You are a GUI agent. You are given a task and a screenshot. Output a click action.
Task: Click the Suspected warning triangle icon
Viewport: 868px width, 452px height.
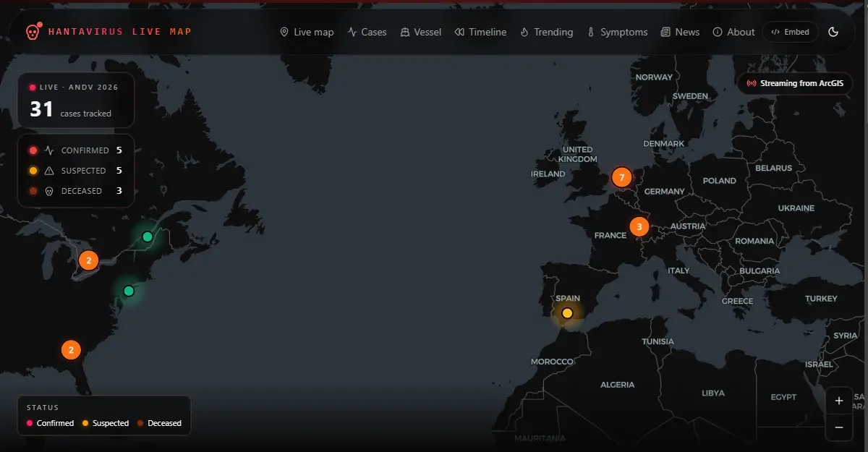[49, 171]
